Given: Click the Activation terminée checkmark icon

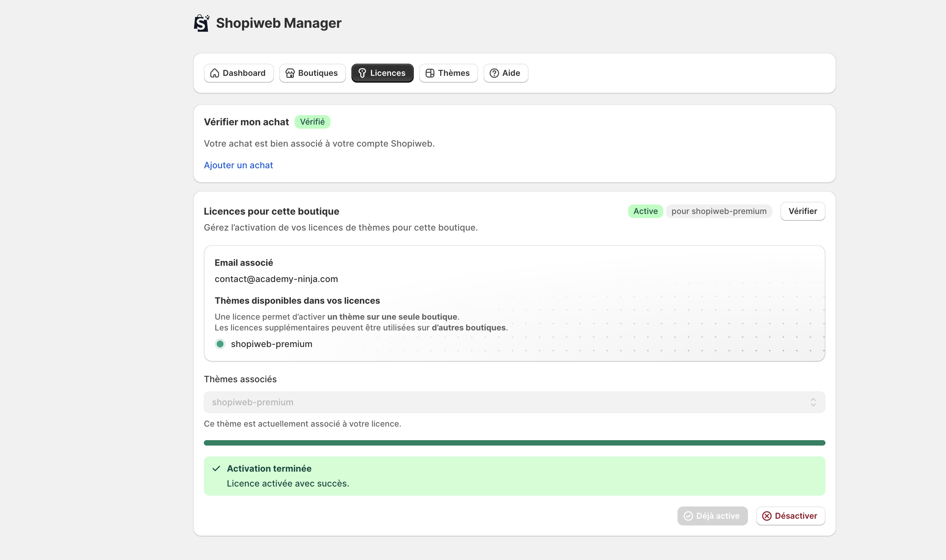Looking at the screenshot, I should tap(216, 468).
